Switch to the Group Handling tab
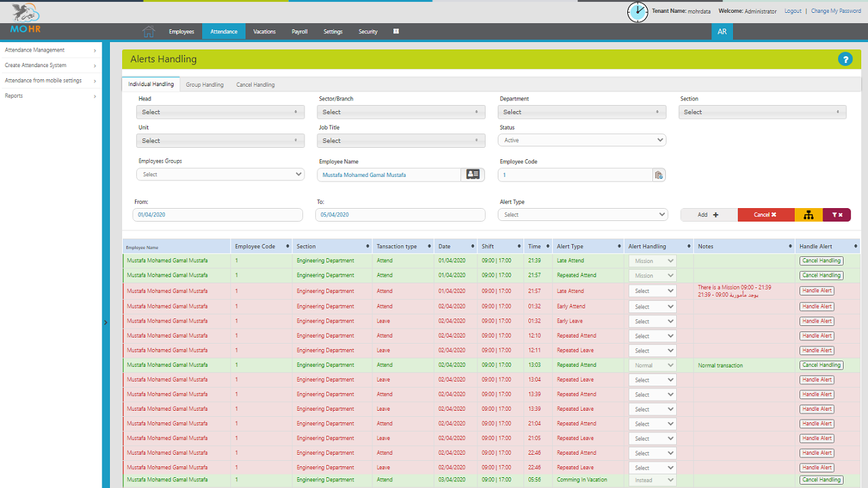868x488 pixels. click(205, 85)
